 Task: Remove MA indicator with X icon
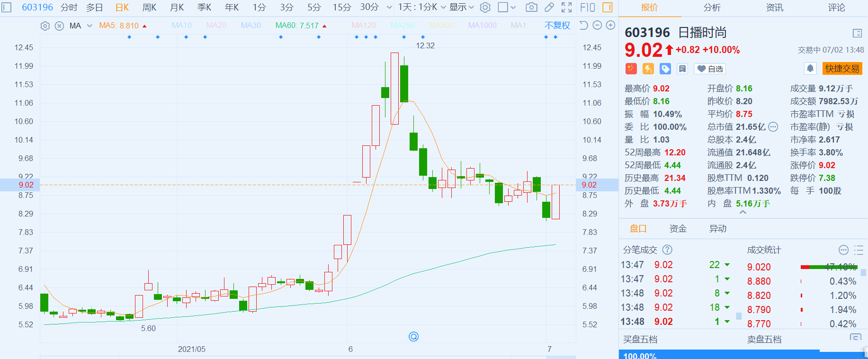59,26
